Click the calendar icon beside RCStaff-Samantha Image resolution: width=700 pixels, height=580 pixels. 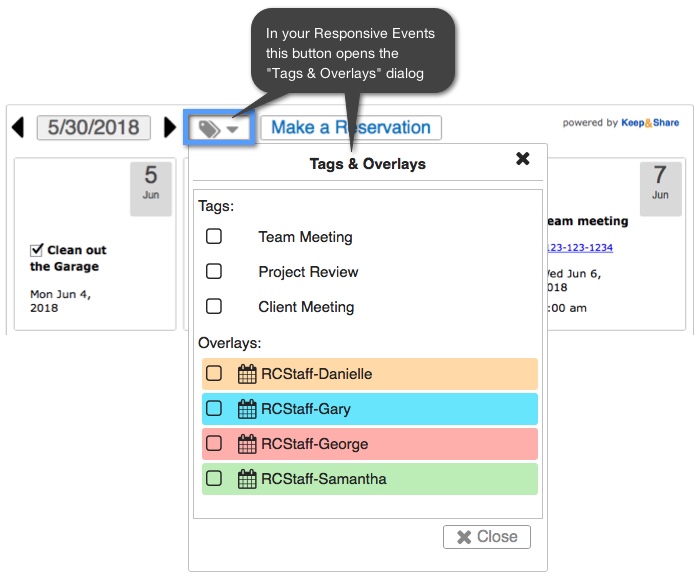click(247, 479)
